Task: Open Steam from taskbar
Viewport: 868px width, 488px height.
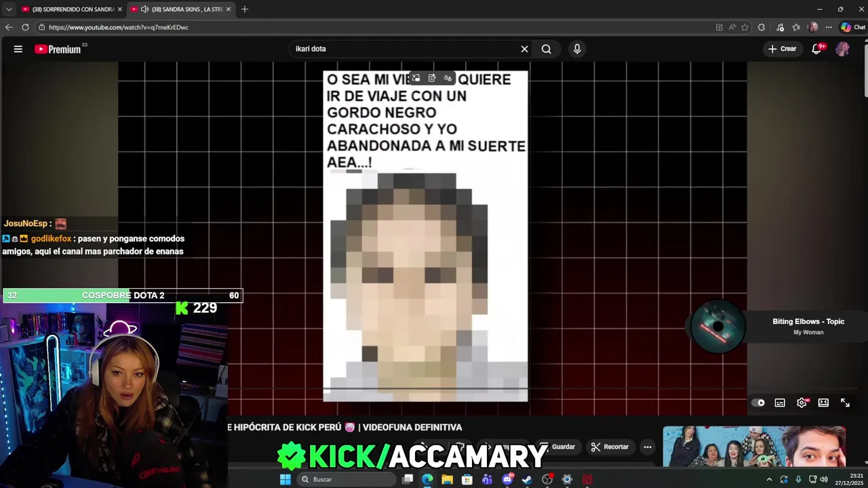Action: click(x=527, y=479)
